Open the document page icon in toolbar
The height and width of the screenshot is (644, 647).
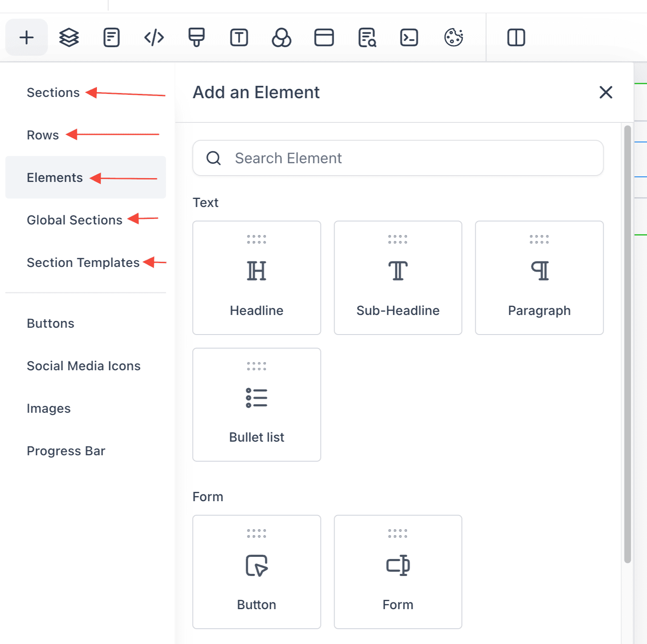click(x=111, y=37)
